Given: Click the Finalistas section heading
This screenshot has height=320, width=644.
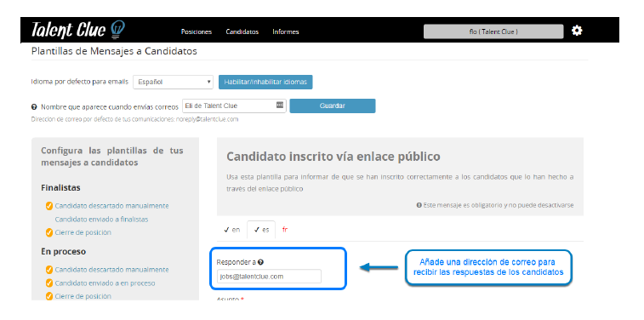Looking at the screenshot, I should pos(60,188).
